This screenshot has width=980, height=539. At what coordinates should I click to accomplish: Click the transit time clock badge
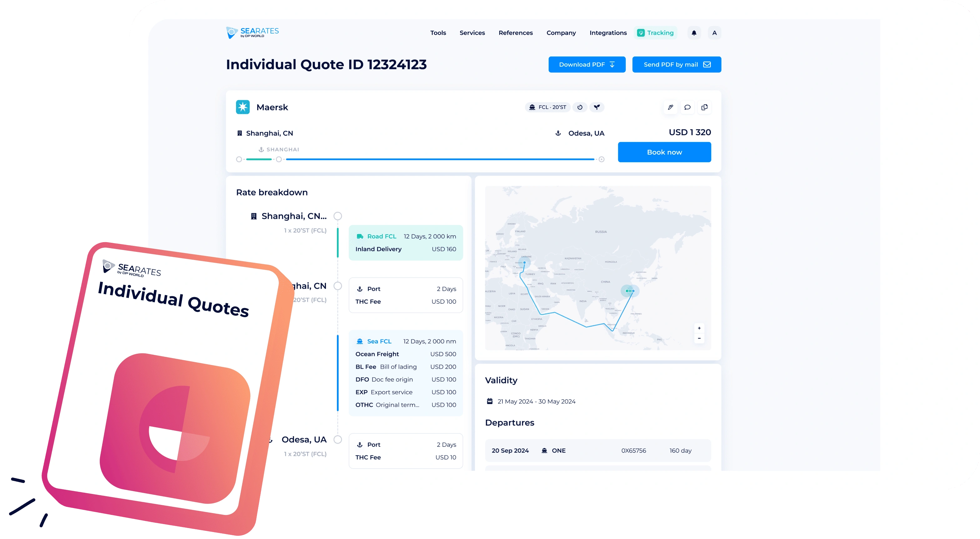[x=580, y=107]
